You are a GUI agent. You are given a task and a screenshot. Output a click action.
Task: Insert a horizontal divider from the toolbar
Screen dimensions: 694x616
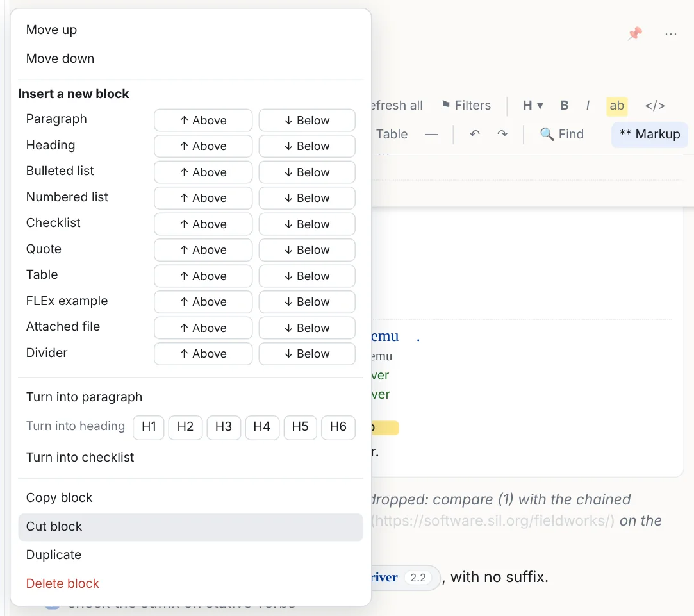[x=431, y=134]
